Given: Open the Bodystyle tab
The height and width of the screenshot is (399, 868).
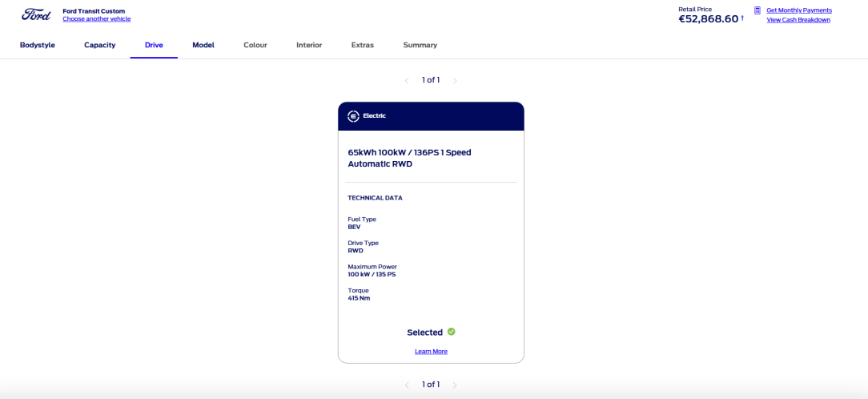Looking at the screenshot, I should [38, 45].
